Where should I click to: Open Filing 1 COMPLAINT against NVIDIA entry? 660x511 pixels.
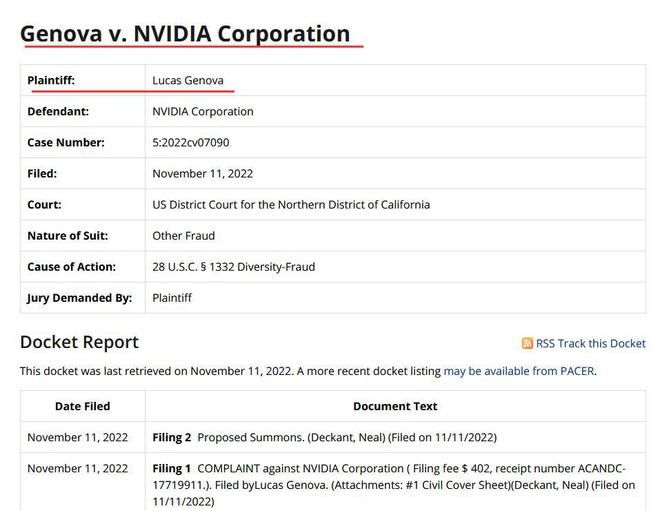[x=394, y=485]
